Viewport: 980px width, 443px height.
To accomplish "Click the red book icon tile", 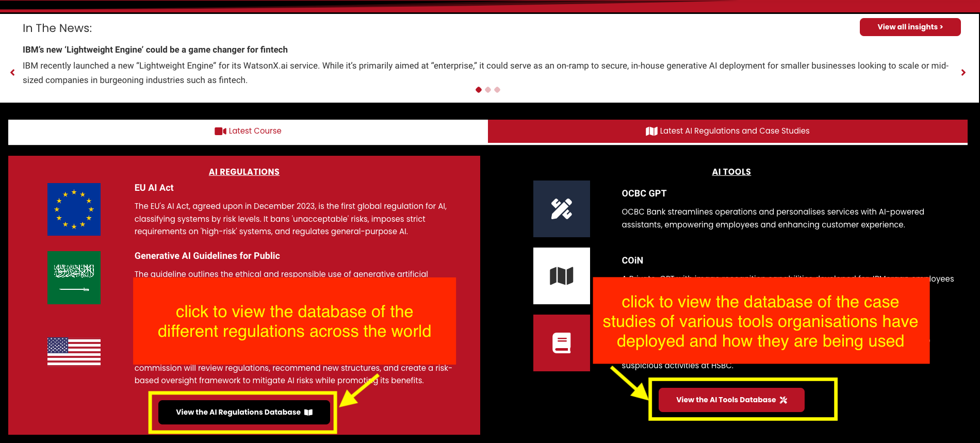I will [x=562, y=343].
